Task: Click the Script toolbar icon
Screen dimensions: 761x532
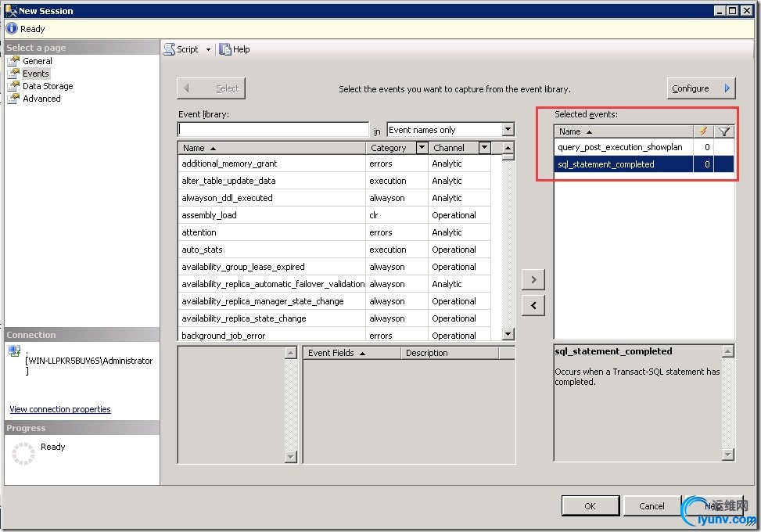Action: tap(169, 49)
